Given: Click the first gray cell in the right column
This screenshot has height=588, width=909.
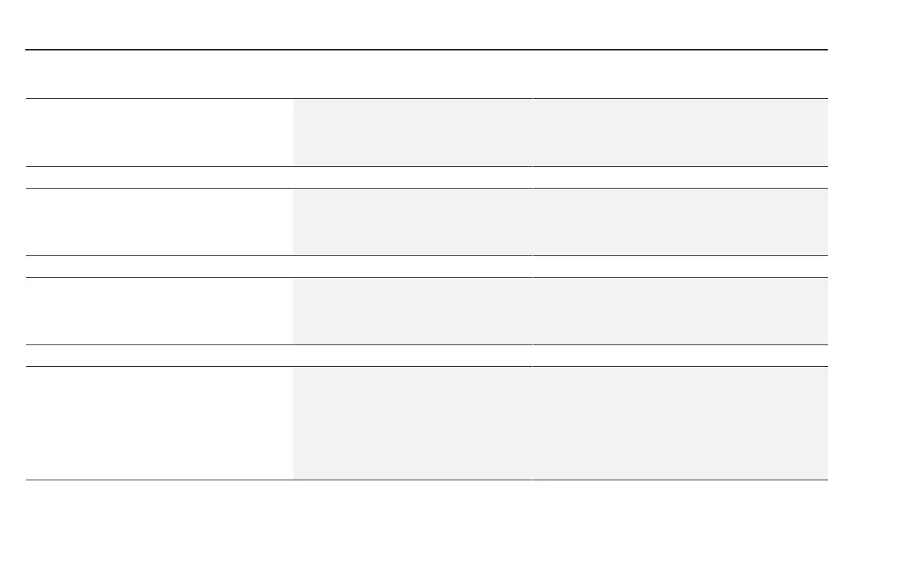Looking at the screenshot, I should 680,132.
